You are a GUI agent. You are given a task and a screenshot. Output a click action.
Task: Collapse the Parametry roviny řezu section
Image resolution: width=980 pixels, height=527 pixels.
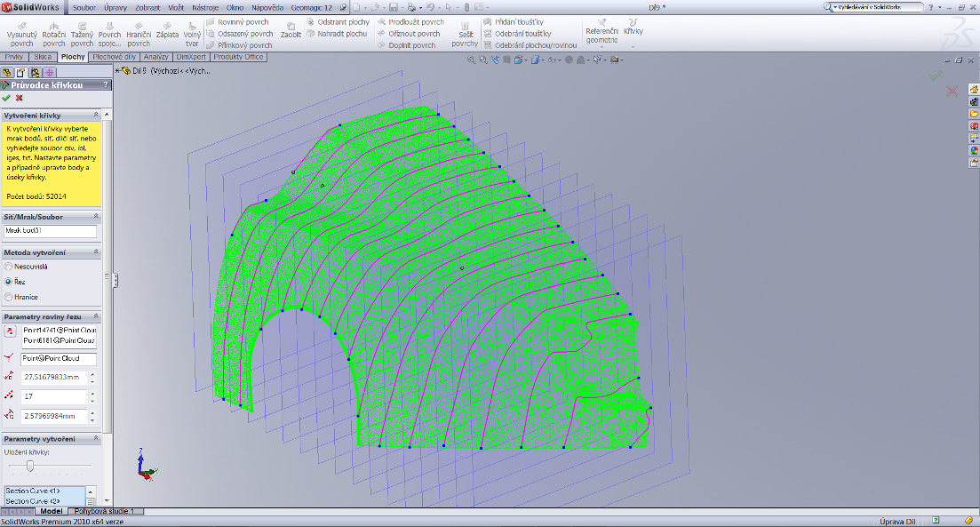(x=96, y=317)
